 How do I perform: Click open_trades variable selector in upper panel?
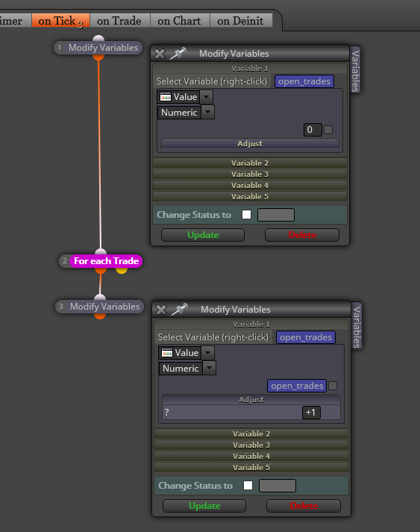pos(304,81)
